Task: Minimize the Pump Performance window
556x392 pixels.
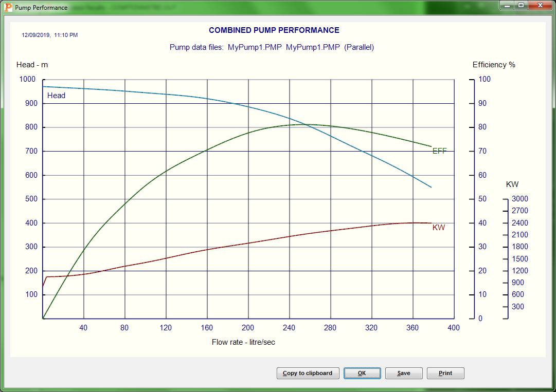Action: click(507, 6)
